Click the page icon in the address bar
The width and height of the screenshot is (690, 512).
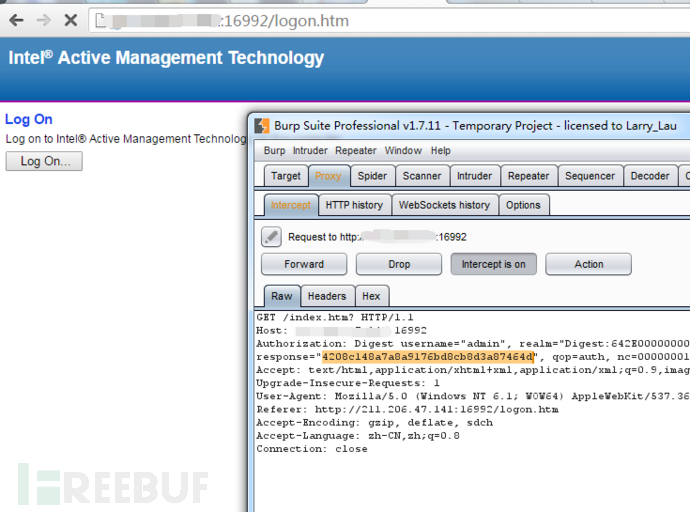pos(101,20)
